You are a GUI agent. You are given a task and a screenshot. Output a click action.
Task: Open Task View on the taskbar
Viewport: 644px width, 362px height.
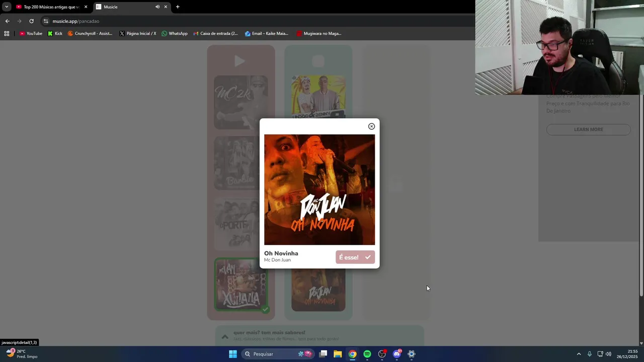coord(323,354)
